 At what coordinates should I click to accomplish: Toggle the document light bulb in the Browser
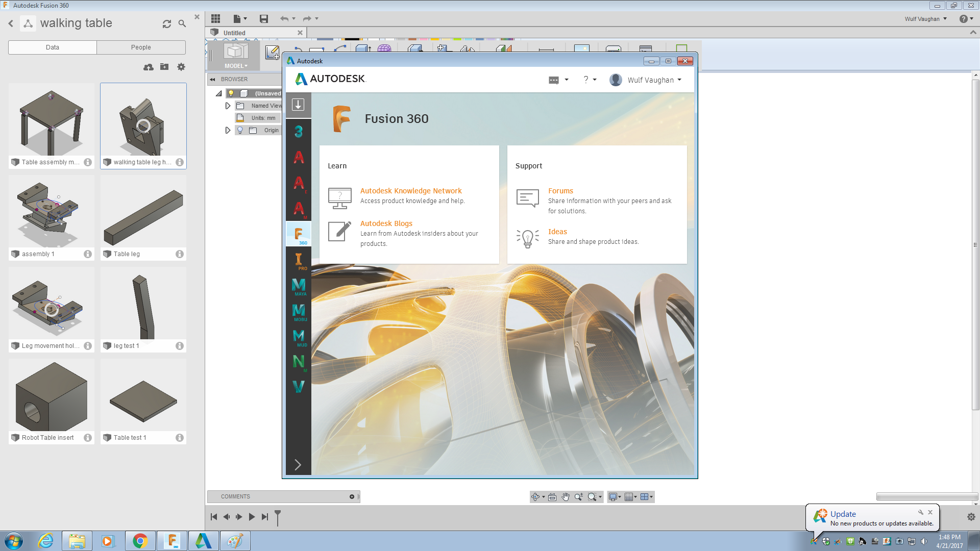tap(231, 93)
